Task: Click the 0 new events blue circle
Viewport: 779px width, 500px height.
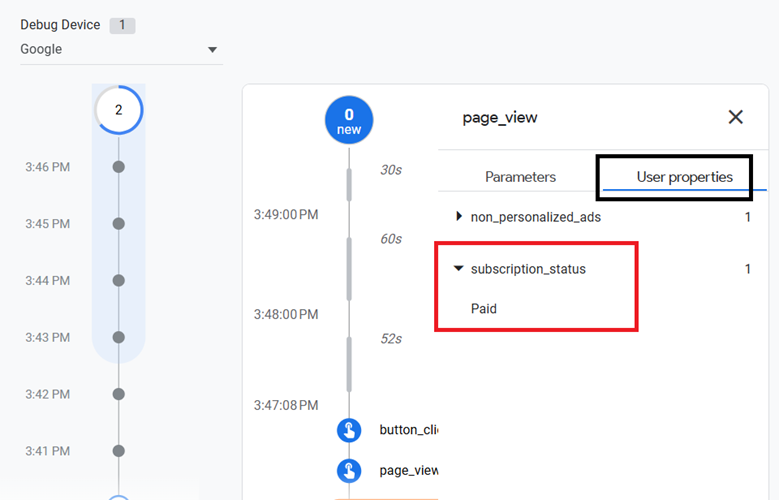Action: [349, 120]
